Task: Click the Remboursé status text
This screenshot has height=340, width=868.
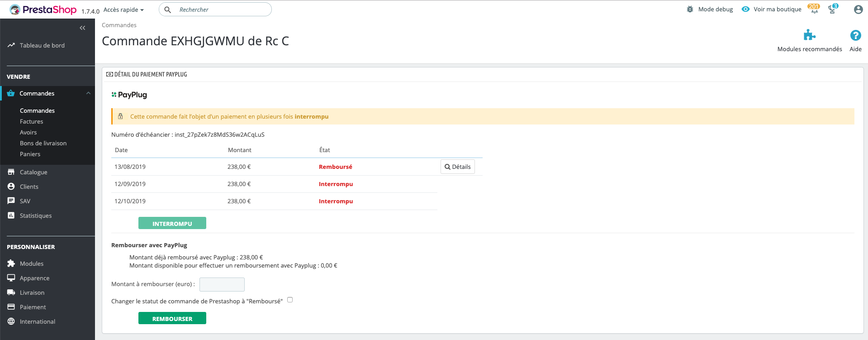Action: pyautogui.click(x=336, y=167)
